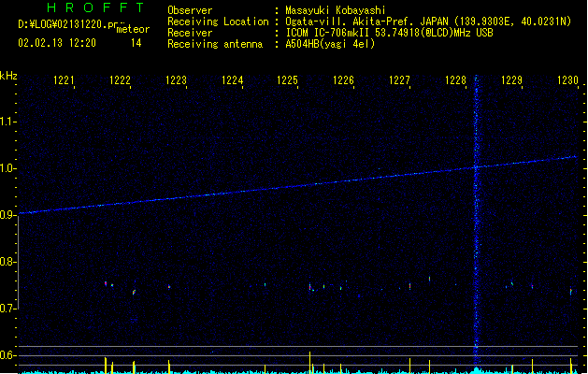Select the date stamp 02.02.13 12:20
The height and width of the screenshot is (374, 588).
pos(57,43)
